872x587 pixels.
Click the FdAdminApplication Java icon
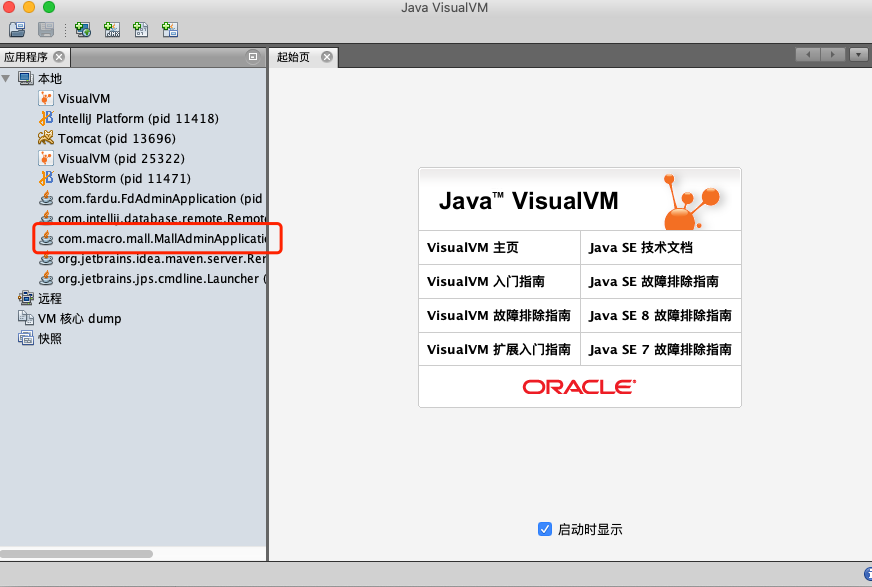pos(46,198)
